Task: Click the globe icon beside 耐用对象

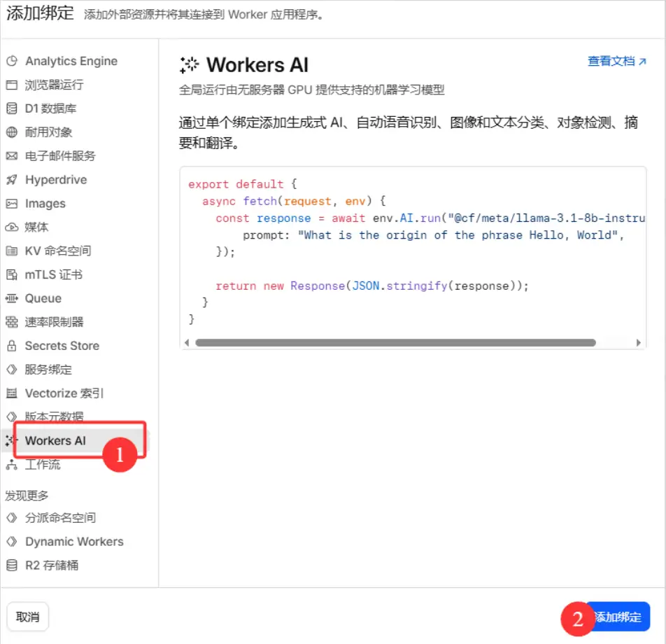Action: (x=12, y=132)
